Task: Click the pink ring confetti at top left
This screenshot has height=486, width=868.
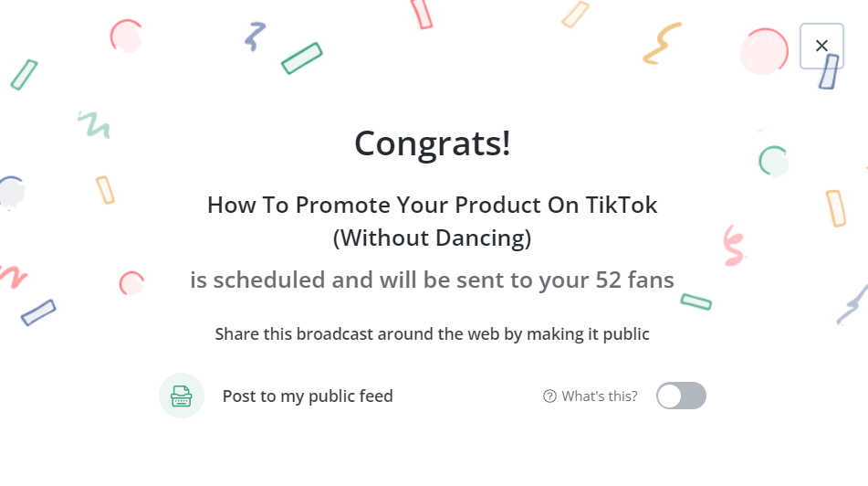Action: 125,36
